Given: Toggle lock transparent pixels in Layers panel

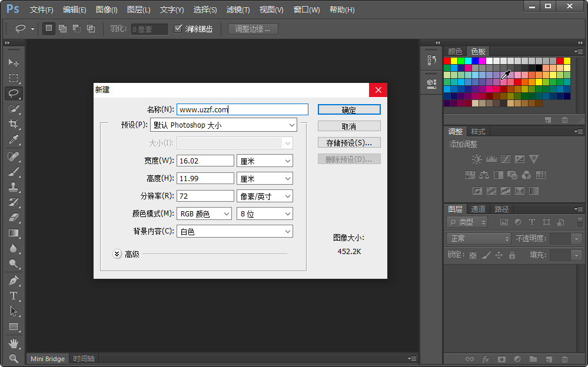Looking at the screenshot, I should (473, 255).
